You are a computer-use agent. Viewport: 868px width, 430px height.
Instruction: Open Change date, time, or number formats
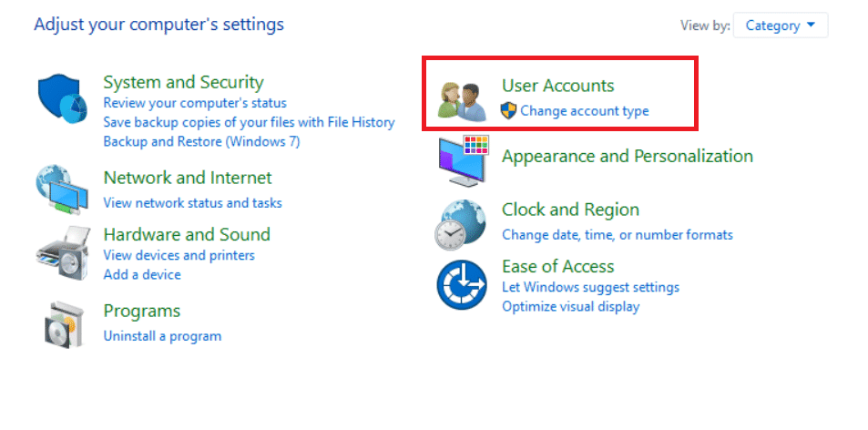click(617, 234)
